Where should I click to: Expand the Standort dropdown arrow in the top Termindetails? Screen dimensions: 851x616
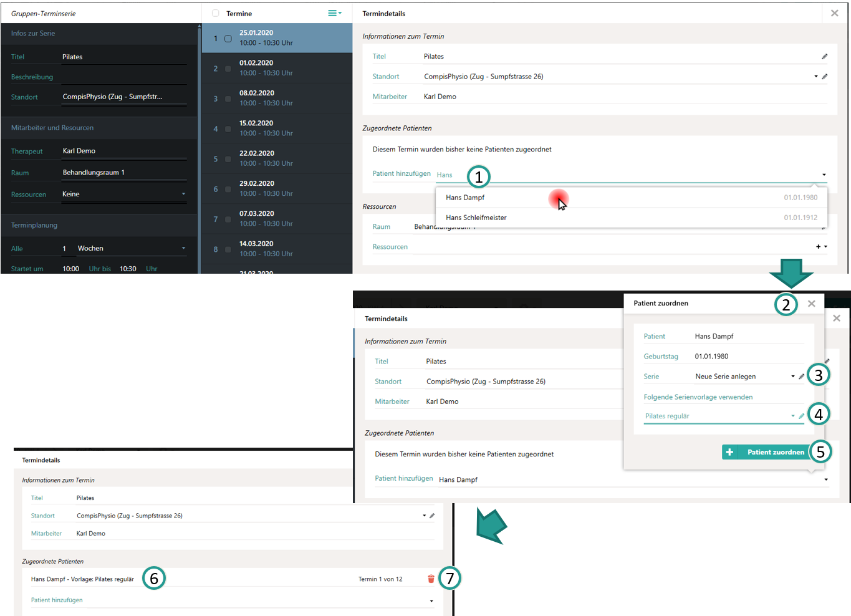click(x=815, y=77)
